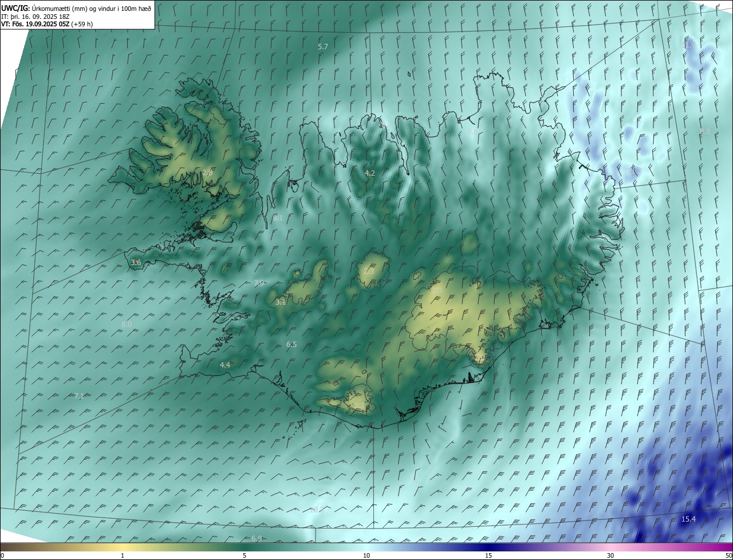The image size is (733, 560).
Task: Click the 50 tick label on the color scale
Action: 728,555
